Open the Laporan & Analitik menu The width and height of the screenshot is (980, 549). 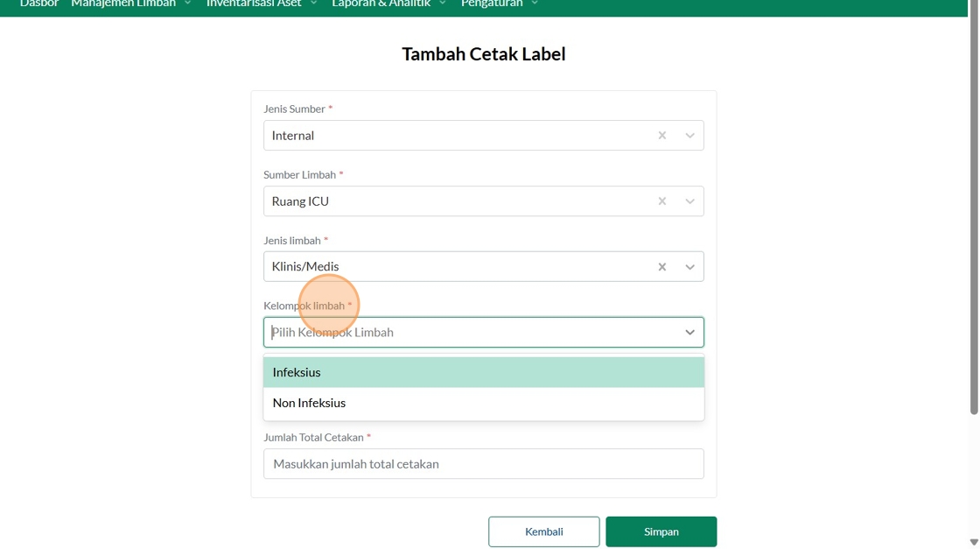point(388,4)
